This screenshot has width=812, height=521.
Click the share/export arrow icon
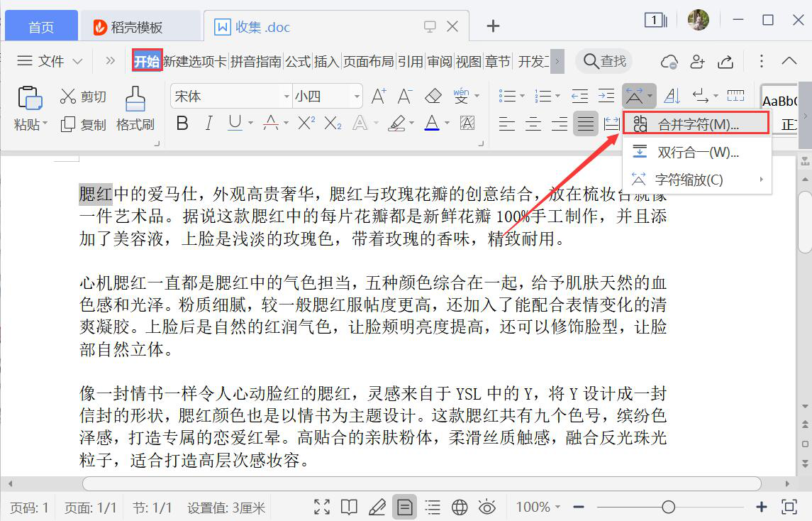pos(725,62)
